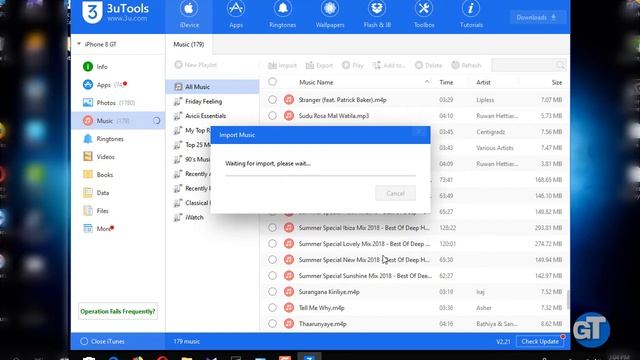Select Music in the sidebar

click(118, 120)
